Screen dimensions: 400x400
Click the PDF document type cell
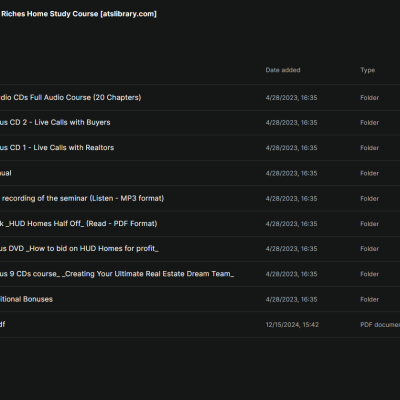(380, 325)
